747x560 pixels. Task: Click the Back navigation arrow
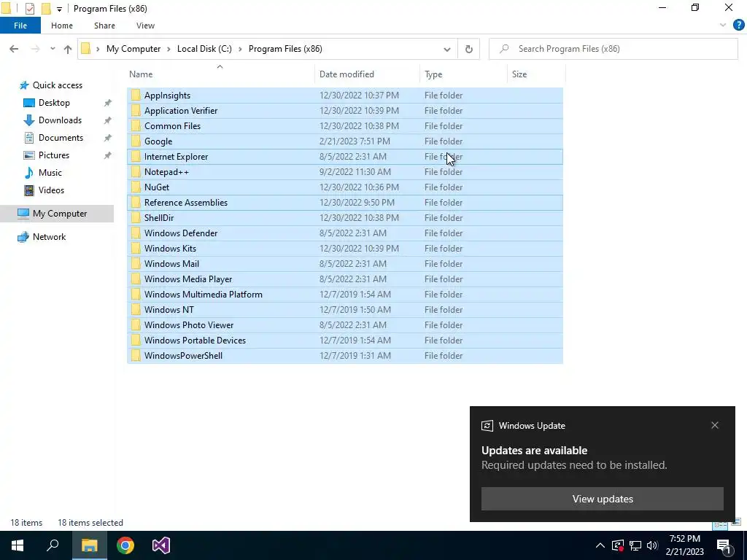coord(14,49)
